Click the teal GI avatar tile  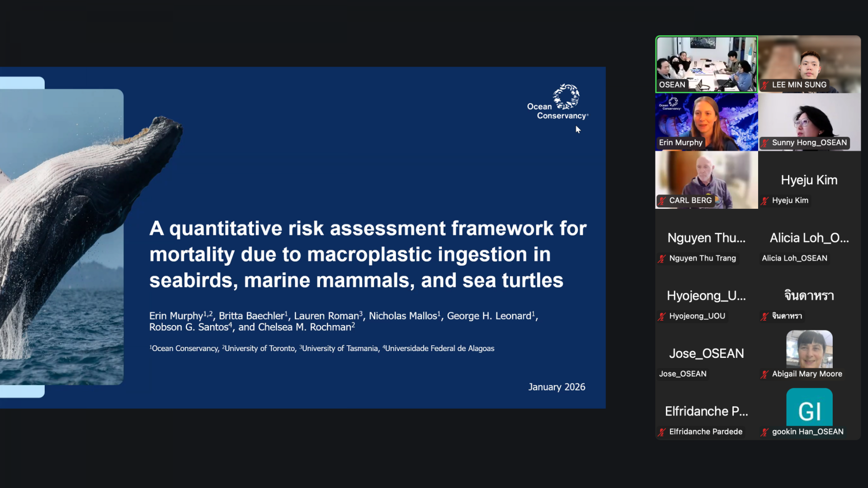[809, 408]
